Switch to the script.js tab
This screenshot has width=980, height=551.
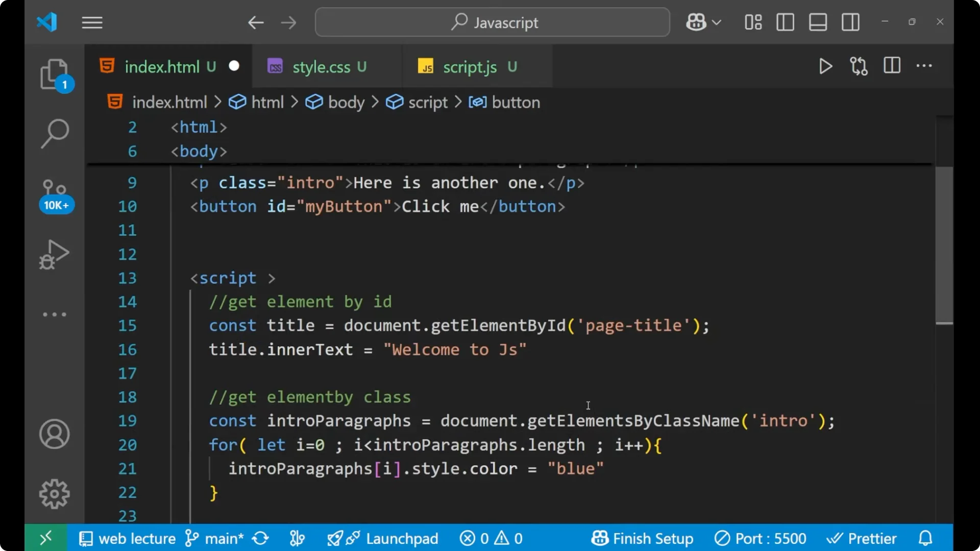470,66
